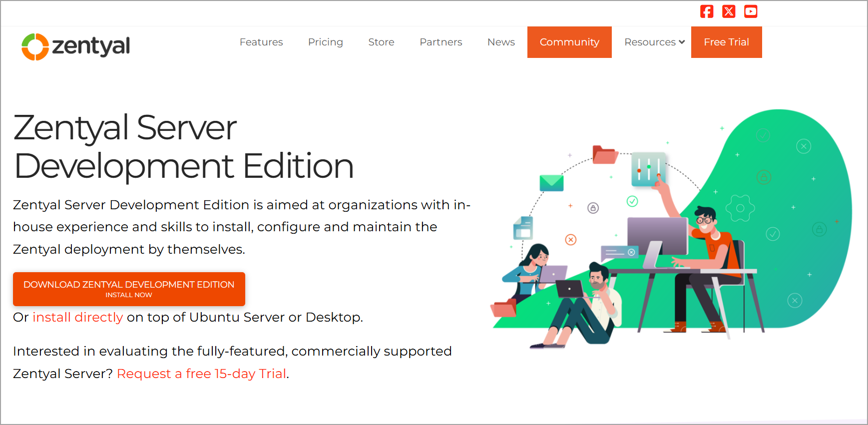
Task: Expand the Resources dropdown chevron
Action: [682, 42]
